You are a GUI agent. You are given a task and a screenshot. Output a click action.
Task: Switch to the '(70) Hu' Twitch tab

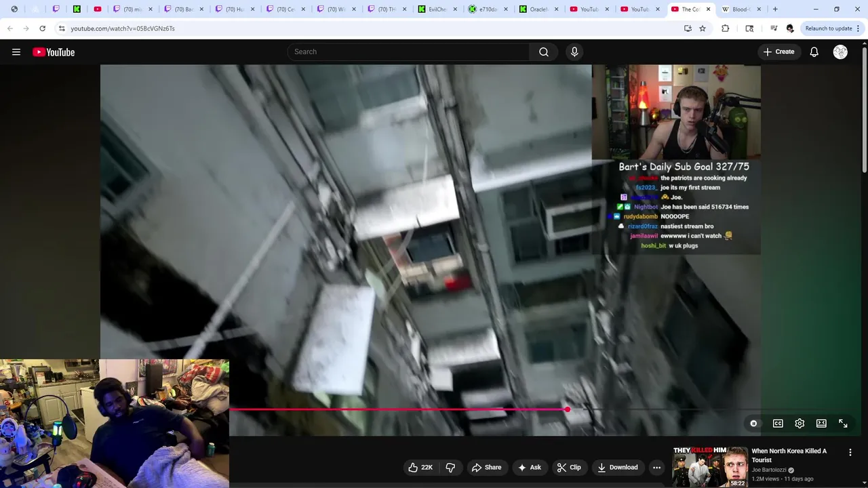234,9
